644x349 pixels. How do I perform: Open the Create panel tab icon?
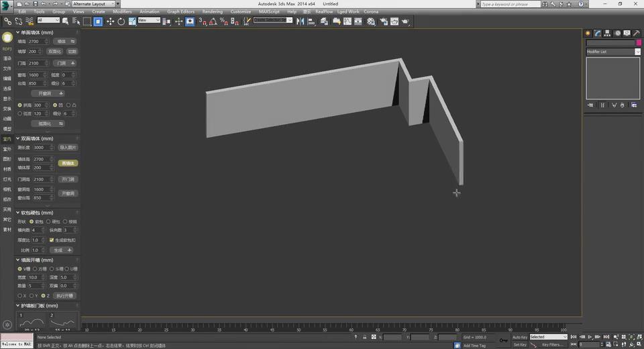588,34
